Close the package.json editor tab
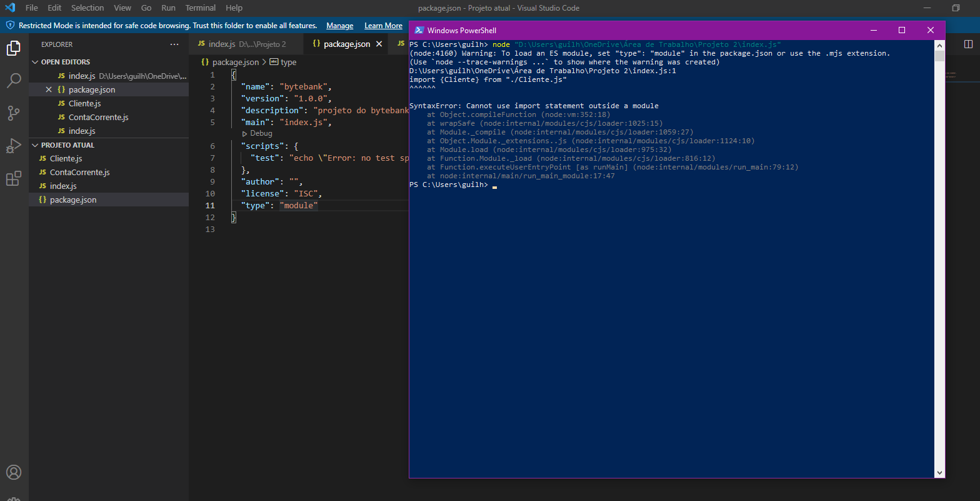This screenshot has width=980, height=501. 379,44
